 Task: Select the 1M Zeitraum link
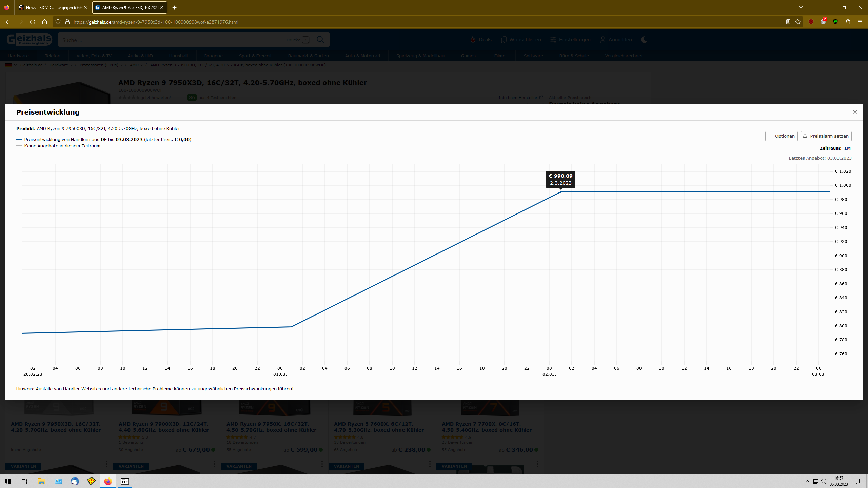[x=847, y=148]
